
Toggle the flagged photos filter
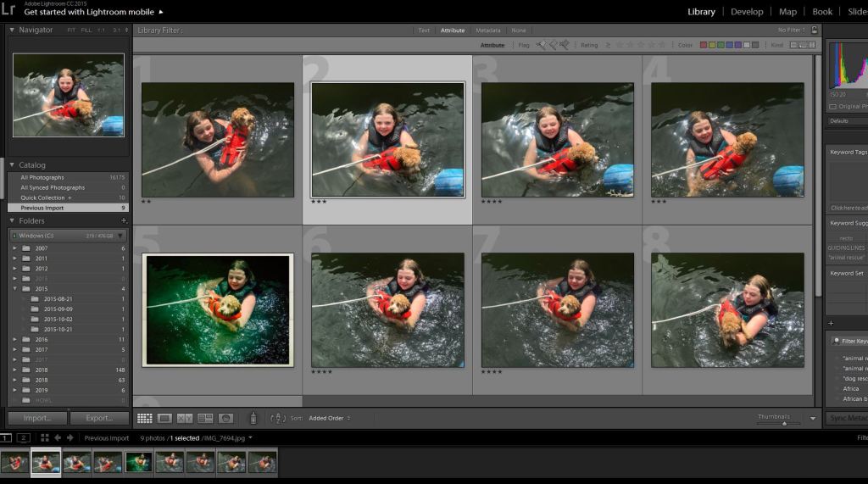(x=540, y=45)
